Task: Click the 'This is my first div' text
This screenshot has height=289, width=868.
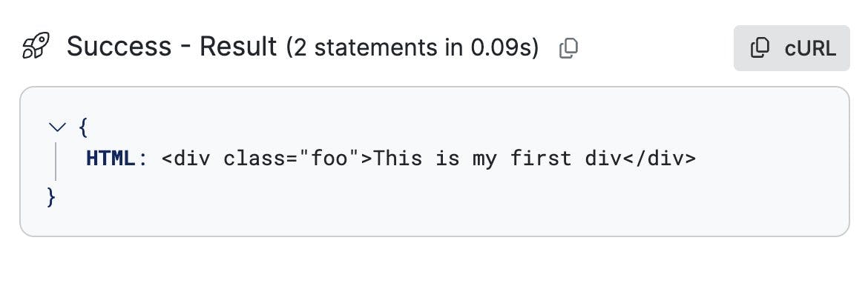Action: pyautogui.click(x=497, y=159)
